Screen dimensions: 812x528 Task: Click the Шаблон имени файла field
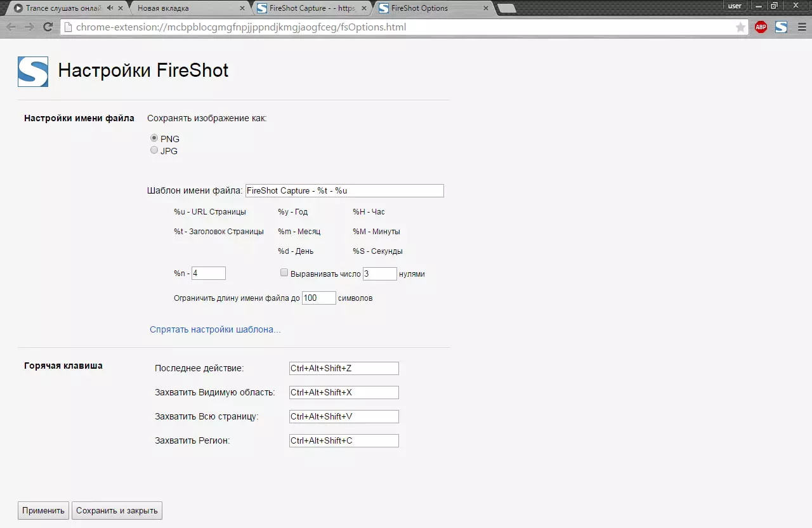tap(344, 190)
